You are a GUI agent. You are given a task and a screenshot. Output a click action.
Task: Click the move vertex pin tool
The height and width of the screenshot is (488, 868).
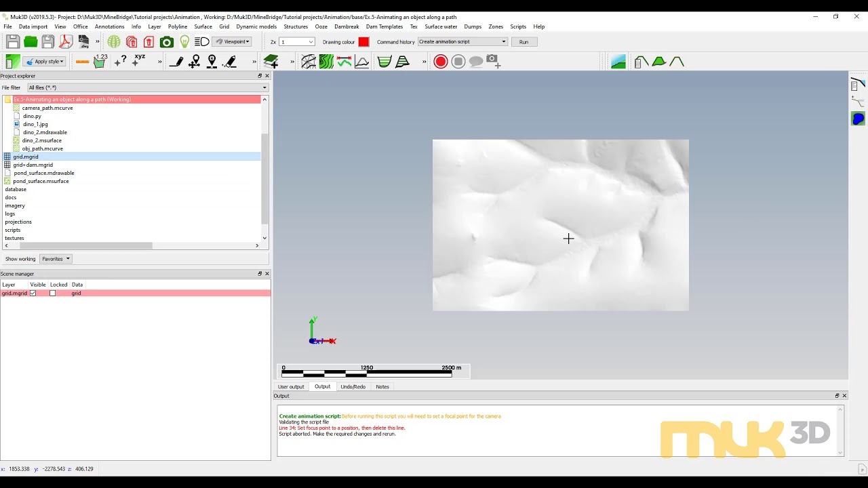(195, 62)
